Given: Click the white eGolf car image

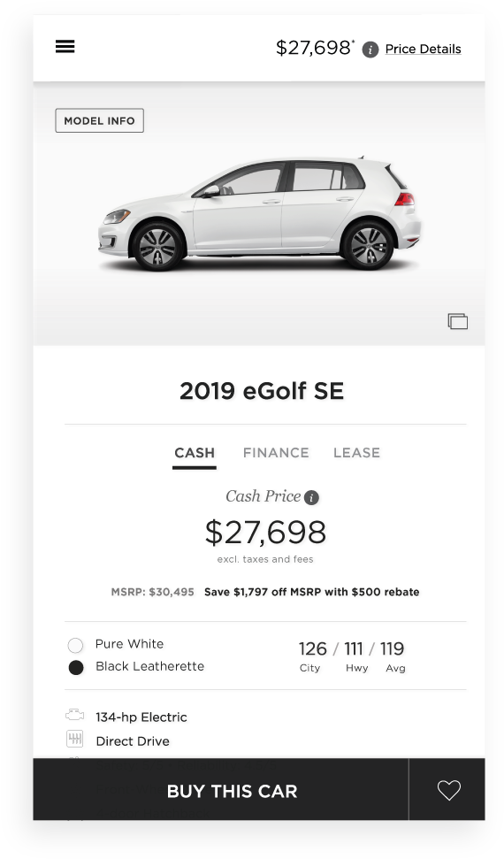Looking at the screenshot, I should pyautogui.click(x=259, y=214).
